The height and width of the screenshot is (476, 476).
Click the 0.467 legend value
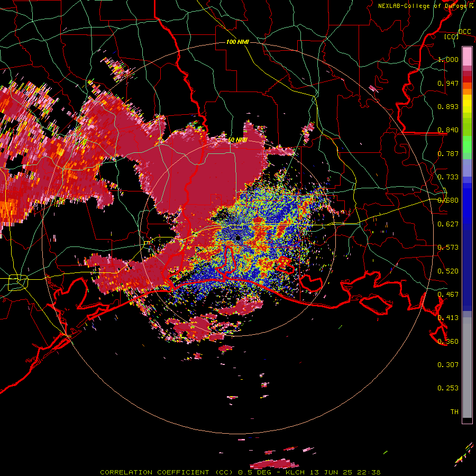tap(448, 295)
